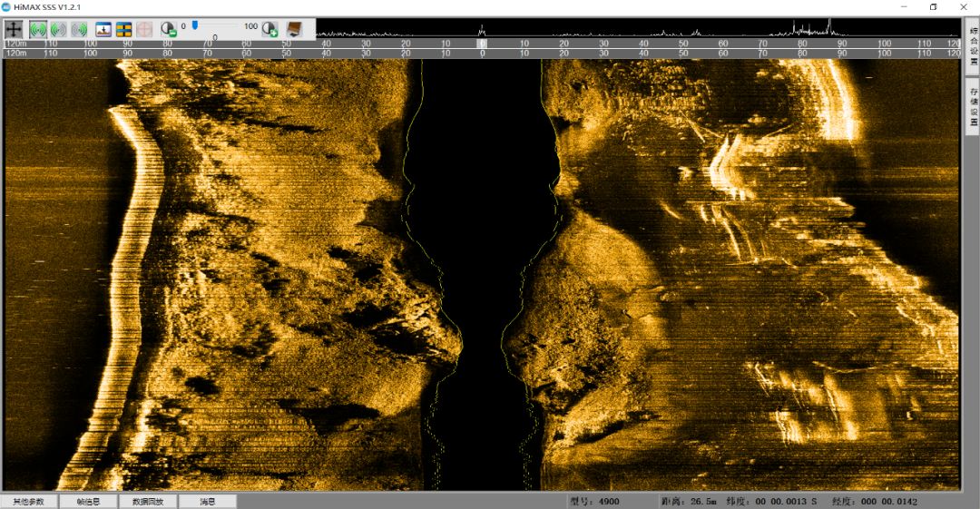Select the four-arrow pan tool
This screenshot has width=980, height=509.
click(14, 29)
